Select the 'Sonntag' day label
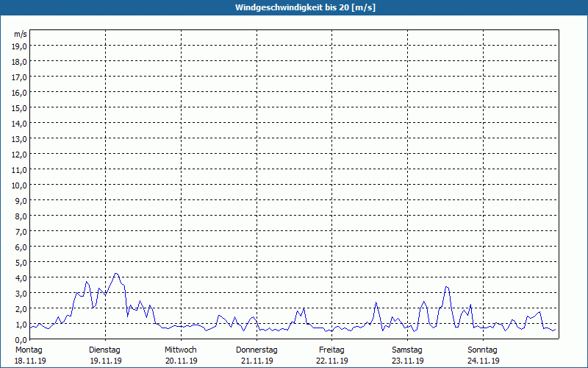This screenshot has height=368, width=588. click(x=482, y=350)
